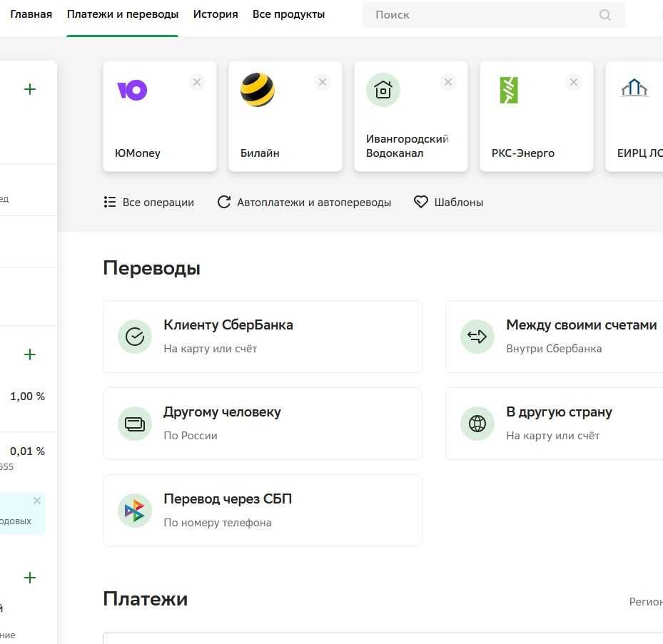Image resolution: width=663 pixels, height=644 pixels.
Task: Open Ивангородский Водоканал house icon
Action: [383, 90]
